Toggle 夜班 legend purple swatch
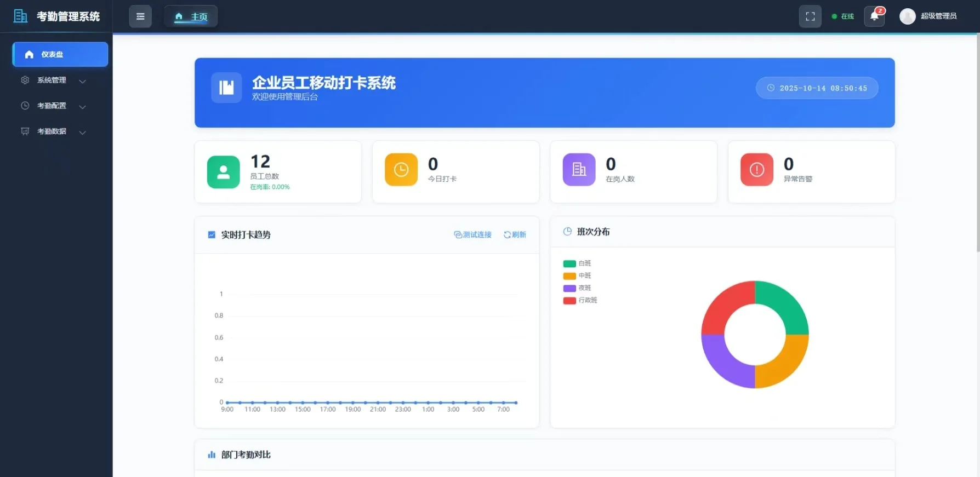The width and height of the screenshot is (980, 477). click(x=569, y=288)
